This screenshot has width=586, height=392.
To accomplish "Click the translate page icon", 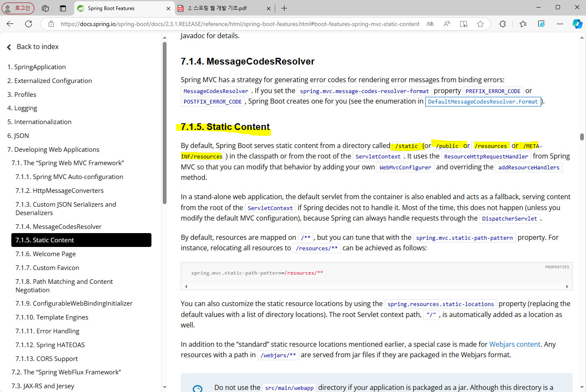I will [430, 24].
